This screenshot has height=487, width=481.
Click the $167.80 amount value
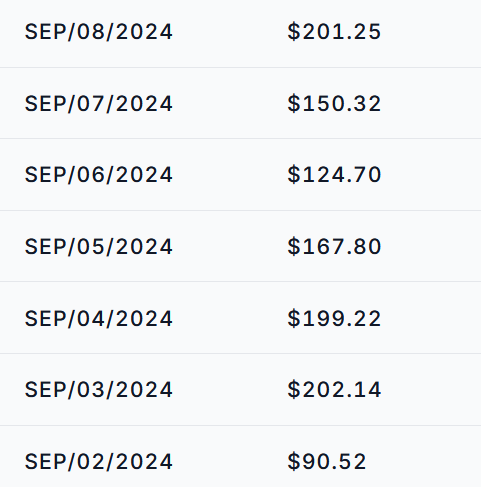tap(334, 247)
